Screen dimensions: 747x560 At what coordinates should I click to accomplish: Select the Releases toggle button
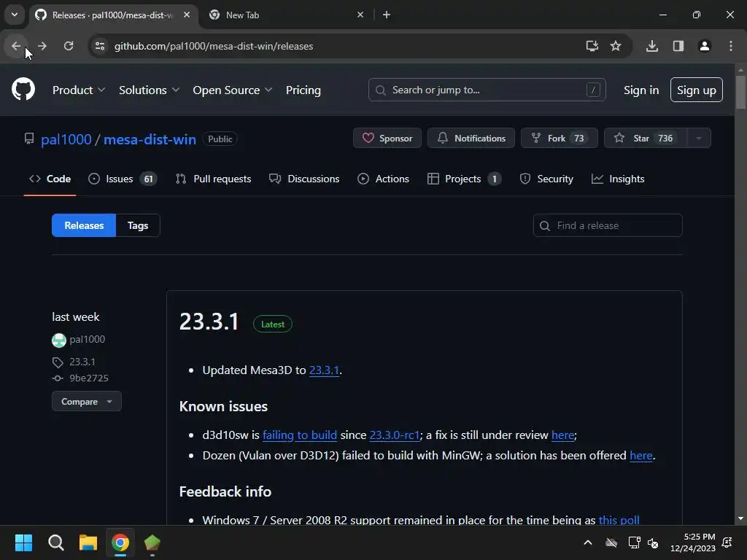point(84,225)
